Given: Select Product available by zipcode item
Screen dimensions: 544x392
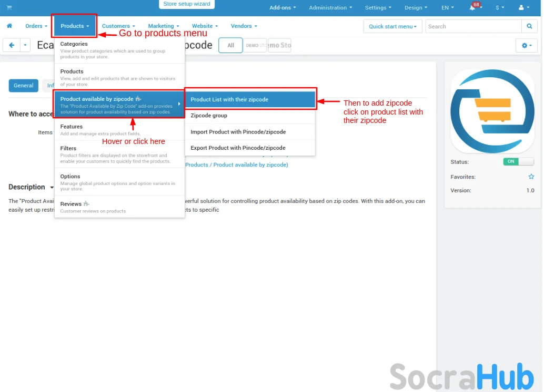Looking at the screenshot, I should [119, 105].
